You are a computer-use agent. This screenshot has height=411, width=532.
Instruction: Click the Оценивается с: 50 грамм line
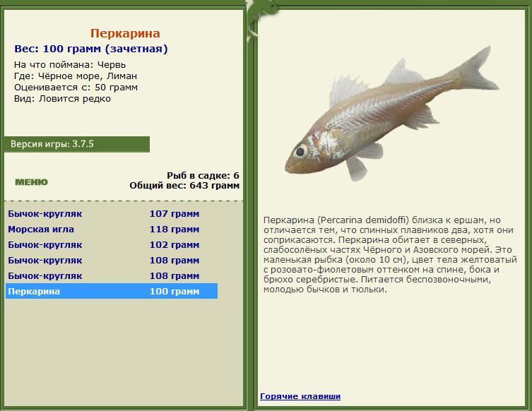coord(76,88)
